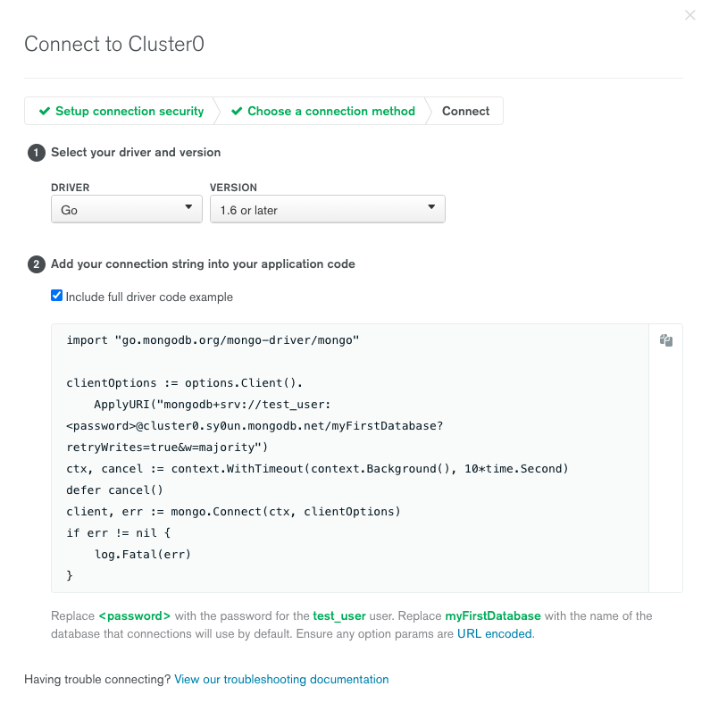
Task: Open the URL encoded link
Action: click(495, 633)
